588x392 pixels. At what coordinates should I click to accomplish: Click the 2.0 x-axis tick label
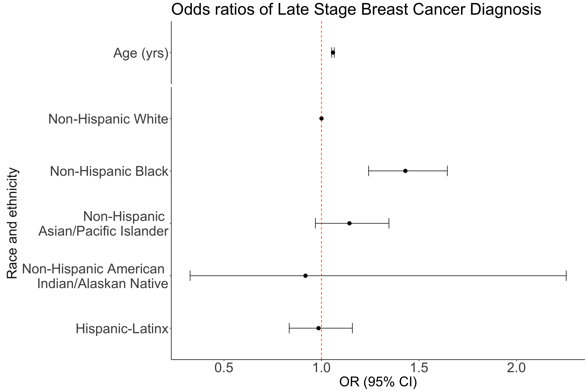tap(517, 369)
